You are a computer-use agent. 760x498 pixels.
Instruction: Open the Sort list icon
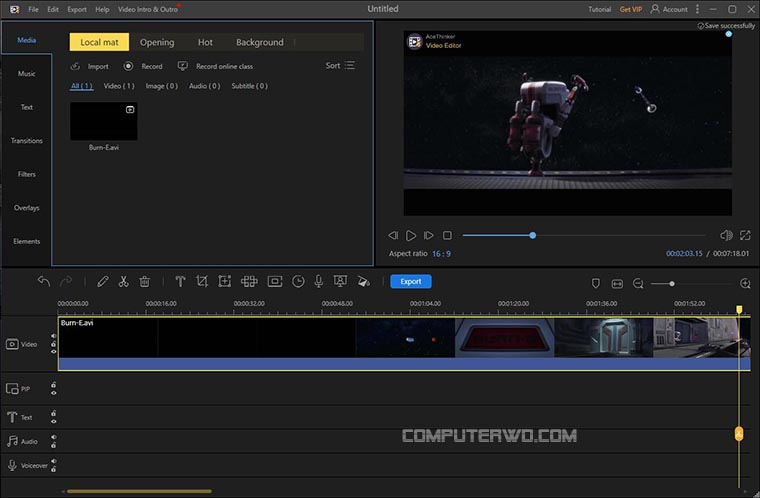349,65
